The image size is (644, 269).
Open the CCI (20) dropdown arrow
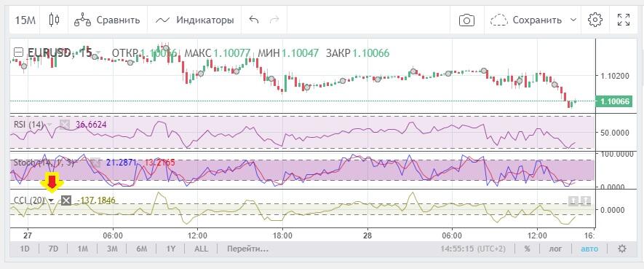52,200
